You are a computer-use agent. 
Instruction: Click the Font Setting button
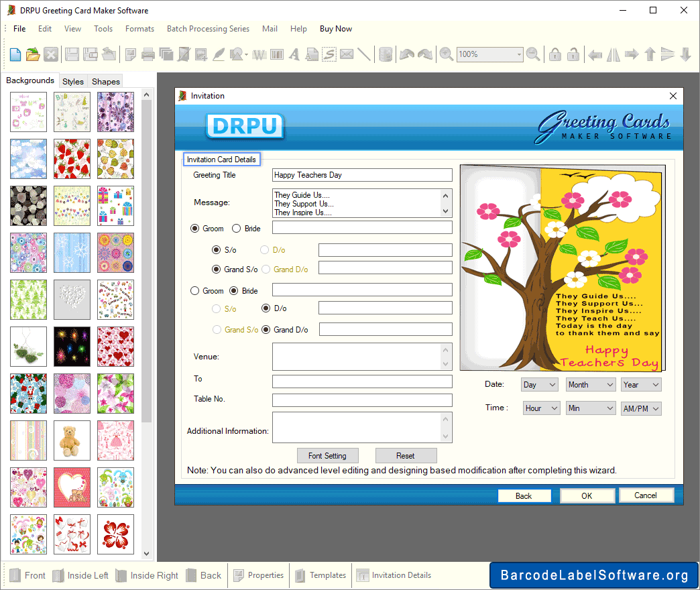click(327, 456)
